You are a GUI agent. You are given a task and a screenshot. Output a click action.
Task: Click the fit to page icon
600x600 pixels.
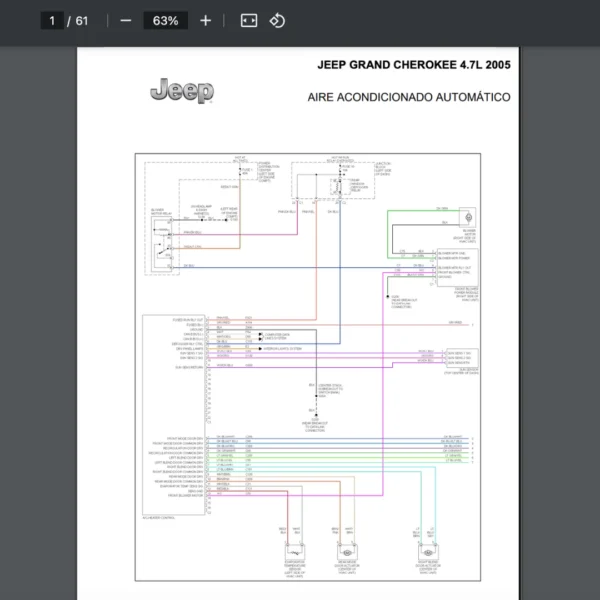tap(249, 21)
